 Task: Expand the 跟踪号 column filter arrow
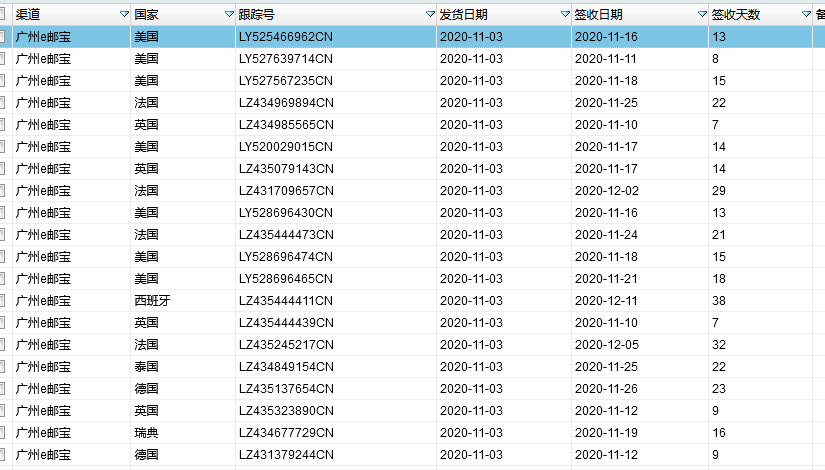click(430, 14)
